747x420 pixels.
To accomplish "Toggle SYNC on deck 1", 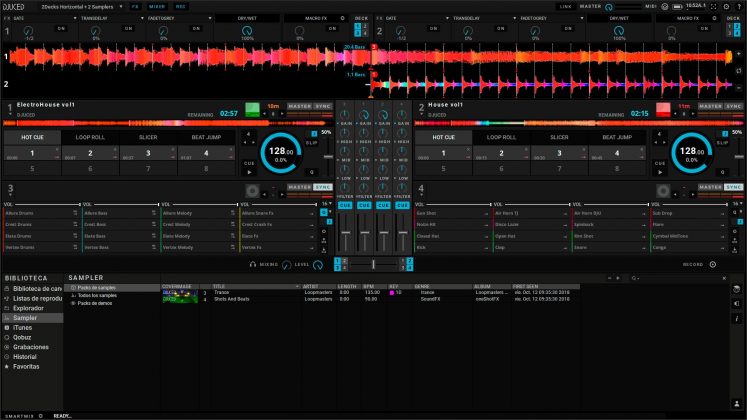I will (323, 106).
